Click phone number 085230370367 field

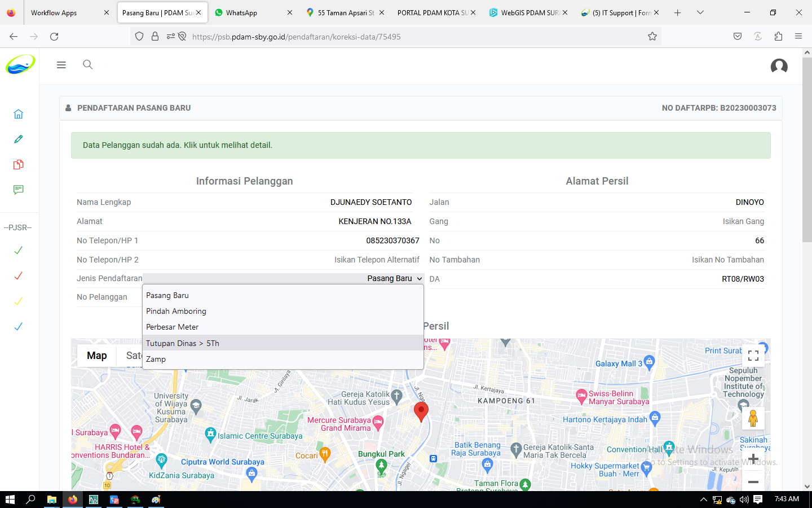pos(392,240)
